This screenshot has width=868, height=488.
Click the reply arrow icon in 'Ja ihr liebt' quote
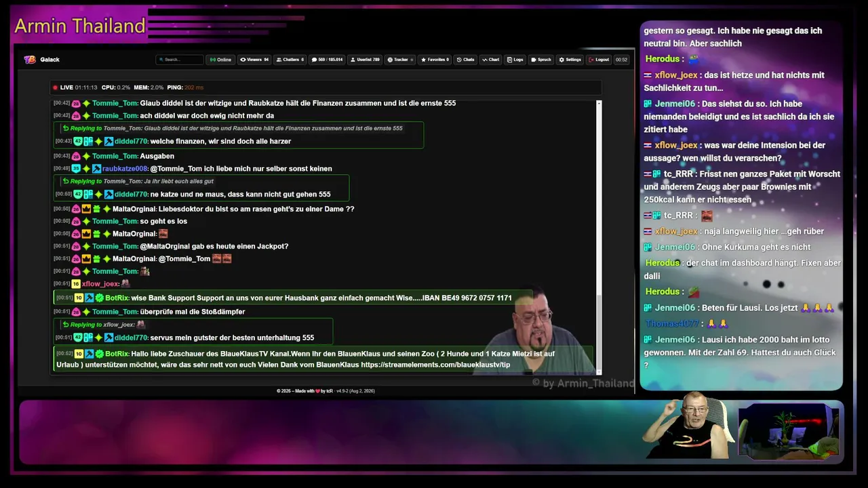tap(66, 181)
